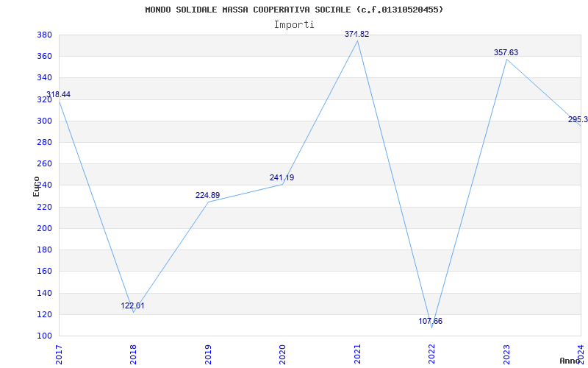Click the 2024 x-axis year label
588x368 pixels.
[581, 355]
